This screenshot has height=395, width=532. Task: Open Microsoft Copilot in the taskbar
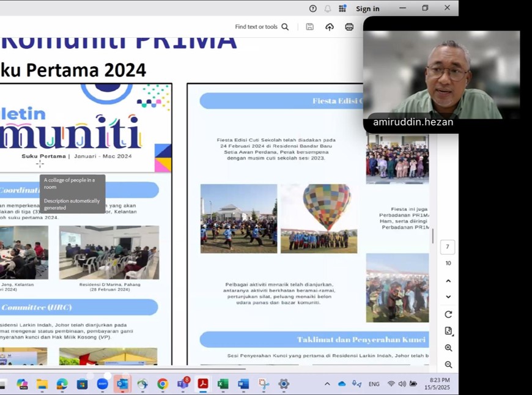[22, 384]
